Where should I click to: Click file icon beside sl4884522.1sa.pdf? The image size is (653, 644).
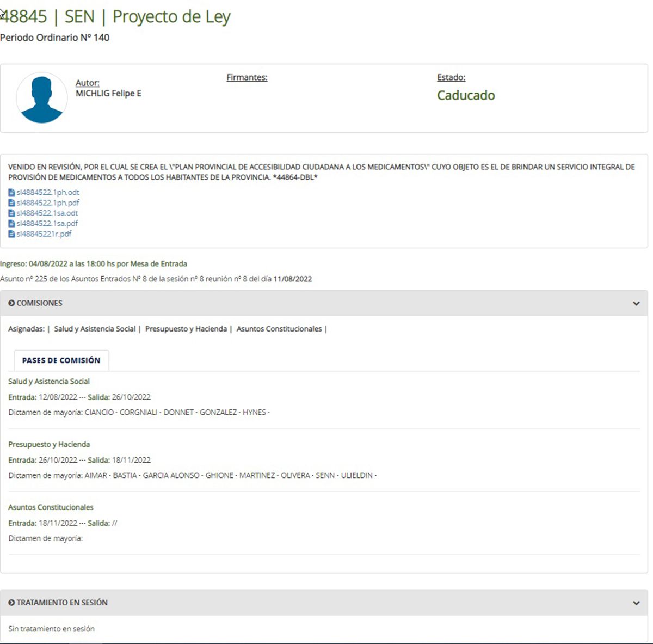pos(11,224)
